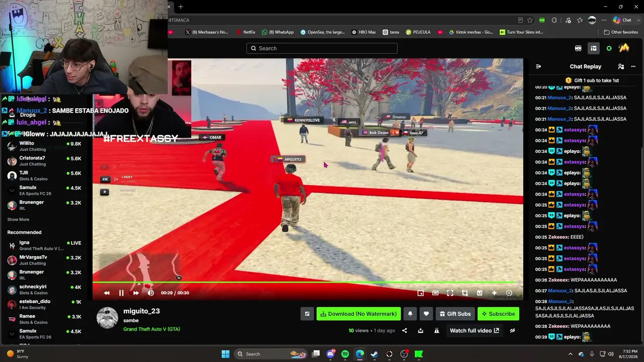This screenshot has width=644, height=362.
Task: Seek on the green video progress bar
Action: [x=307, y=283]
